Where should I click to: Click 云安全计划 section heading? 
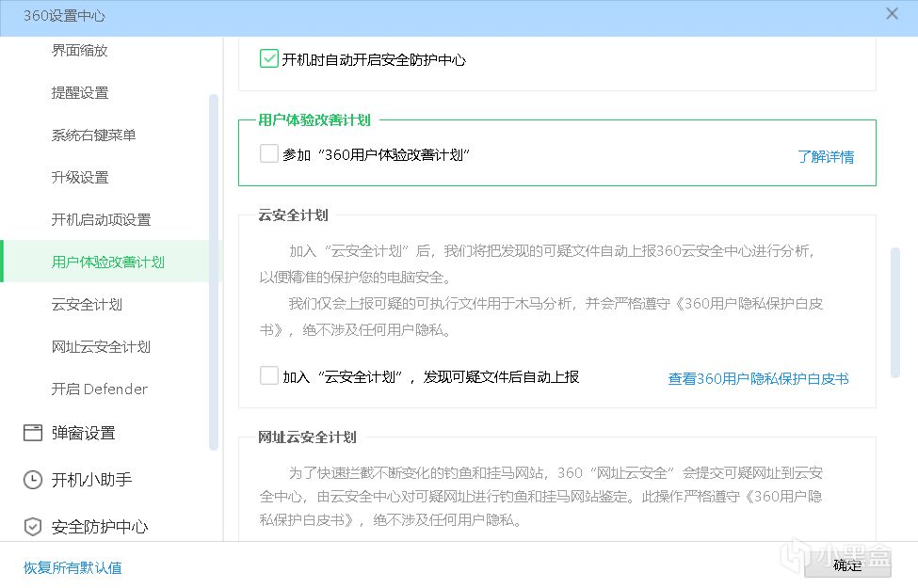click(x=294, y=215)
